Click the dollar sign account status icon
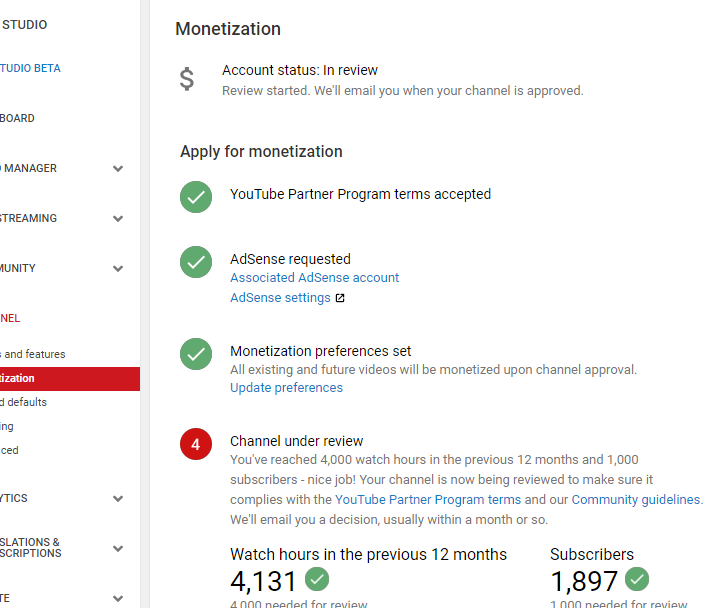 [187, 79]
